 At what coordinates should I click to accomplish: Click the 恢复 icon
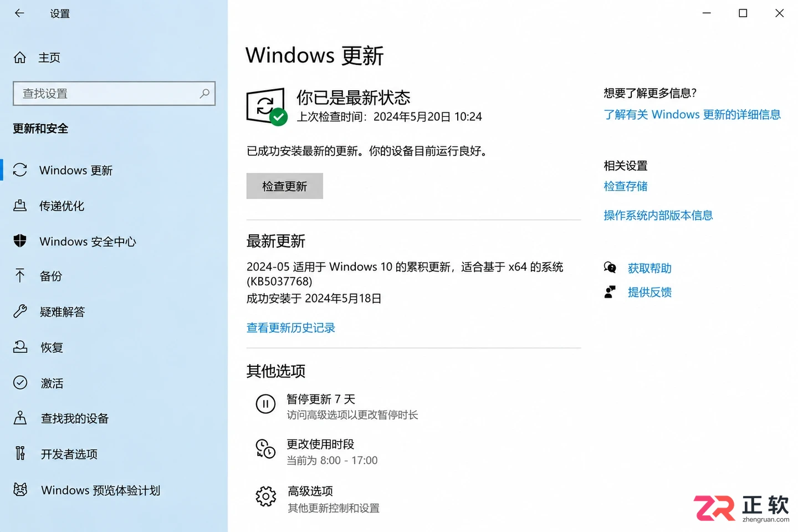pyautogui.click(x=20, y=347)
